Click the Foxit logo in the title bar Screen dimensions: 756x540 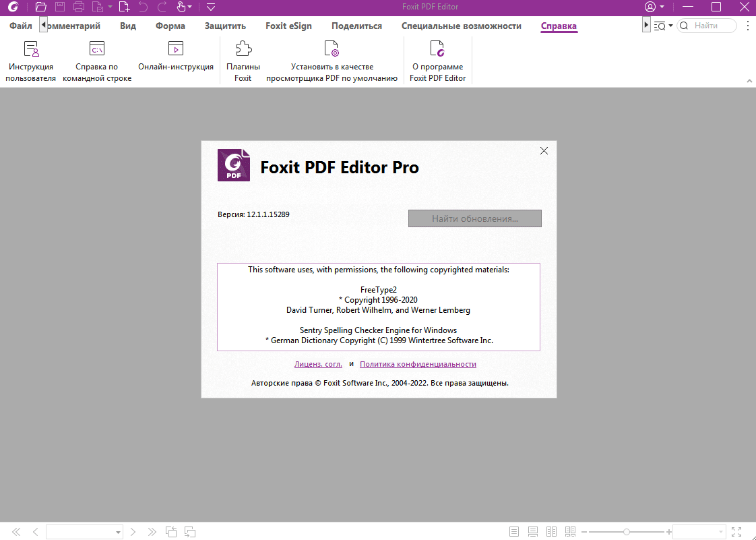pyautogui.click(x=13, y=7)
